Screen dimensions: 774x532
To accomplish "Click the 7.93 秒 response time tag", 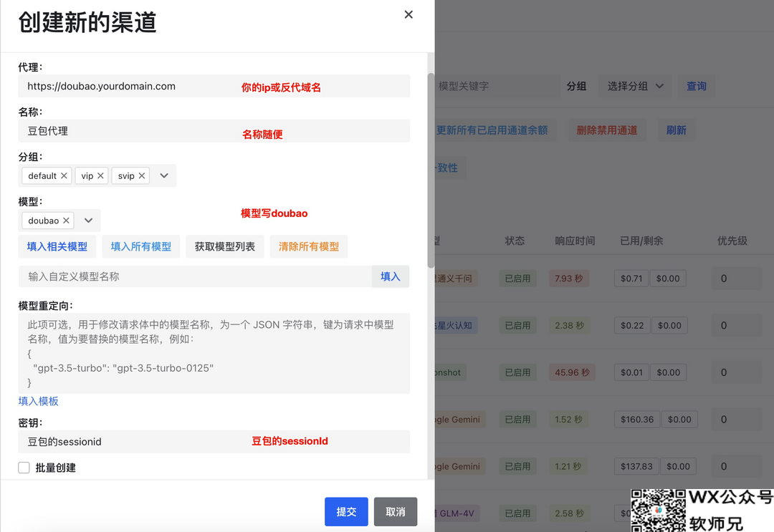I will 568,279.
